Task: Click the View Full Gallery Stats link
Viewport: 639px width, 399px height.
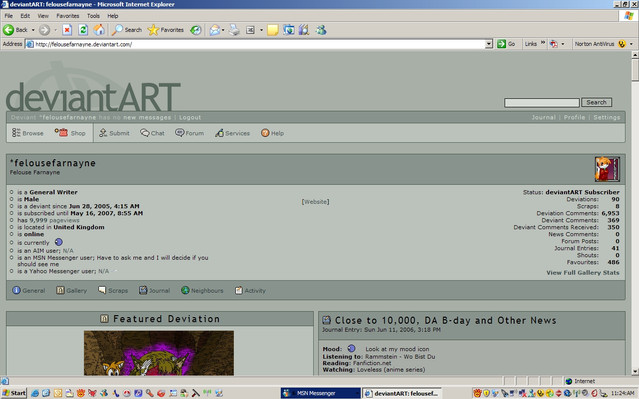Action: click(582, 273)
